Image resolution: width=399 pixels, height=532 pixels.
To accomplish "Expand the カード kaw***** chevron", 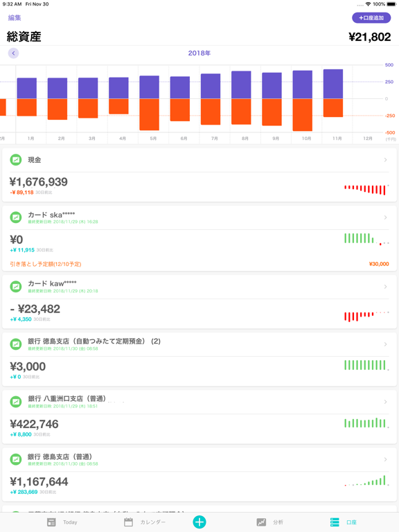I will [x=385, y=287].
